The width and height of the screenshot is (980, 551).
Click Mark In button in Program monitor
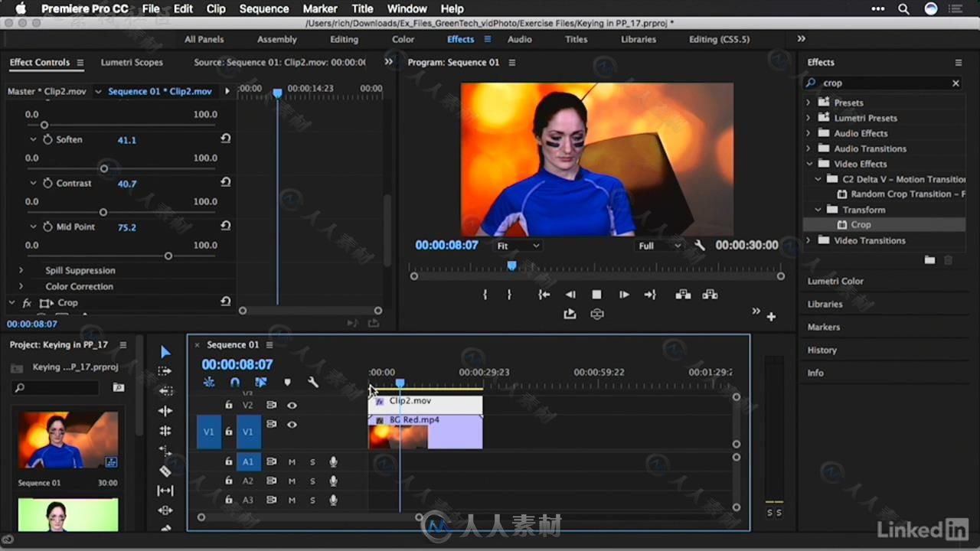point(485,295)
